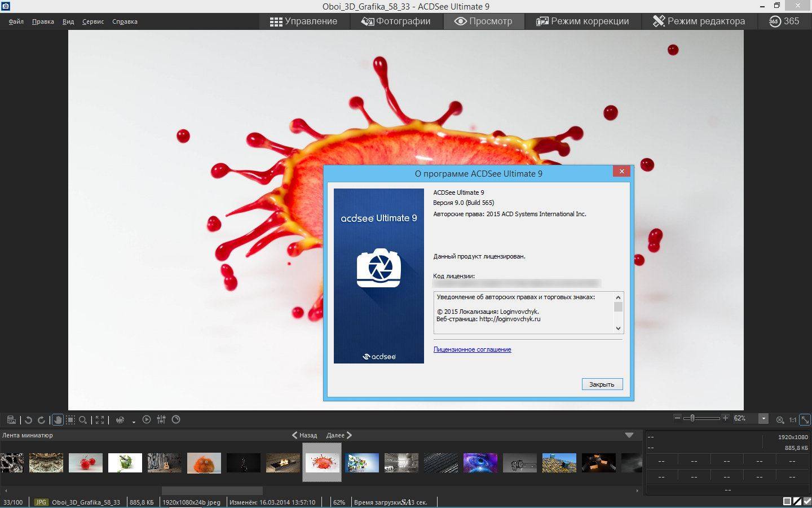Select the red cherries thumbnail
The image size is (812, 508).
coord(86,462)
